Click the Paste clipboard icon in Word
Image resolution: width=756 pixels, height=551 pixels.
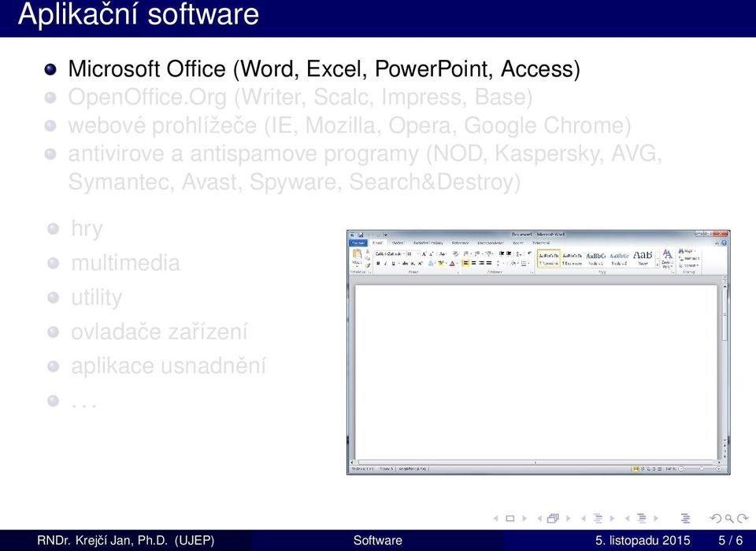tap(358, 253)
